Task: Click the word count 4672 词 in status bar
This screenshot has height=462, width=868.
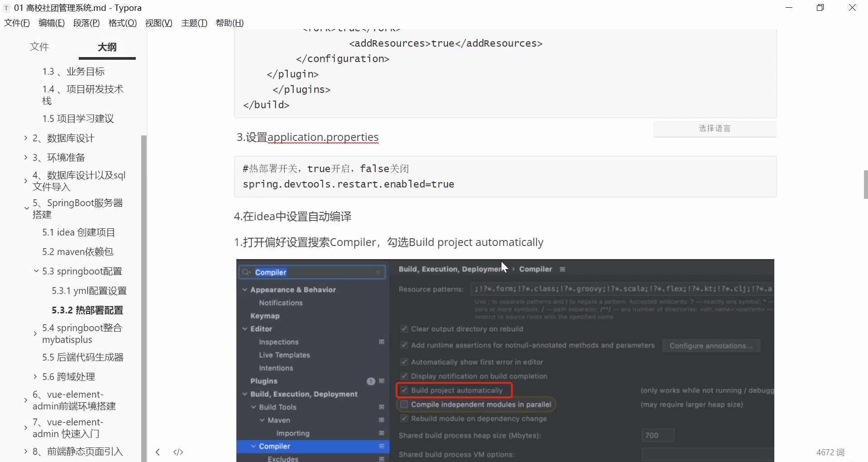Action: [x=830, y=452]
